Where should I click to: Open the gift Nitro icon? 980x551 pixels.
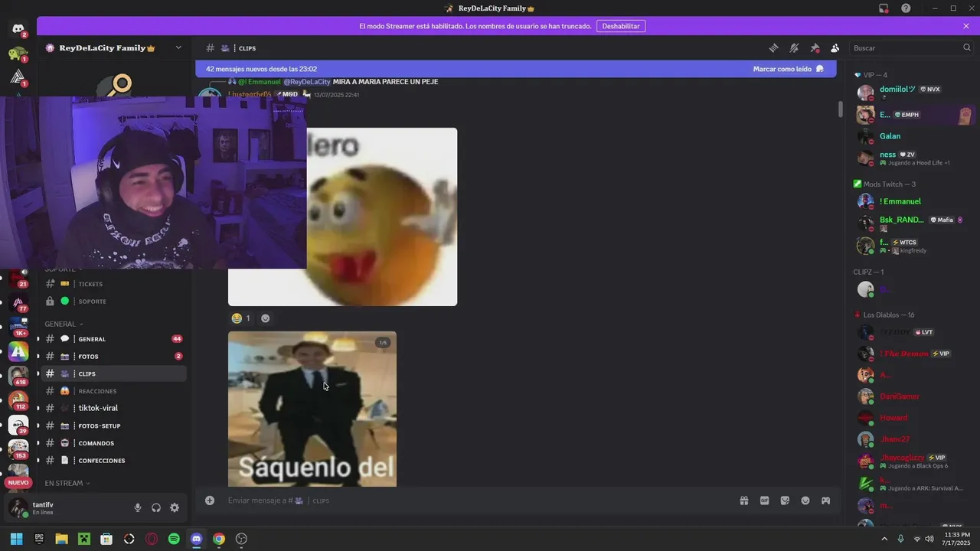743,500
